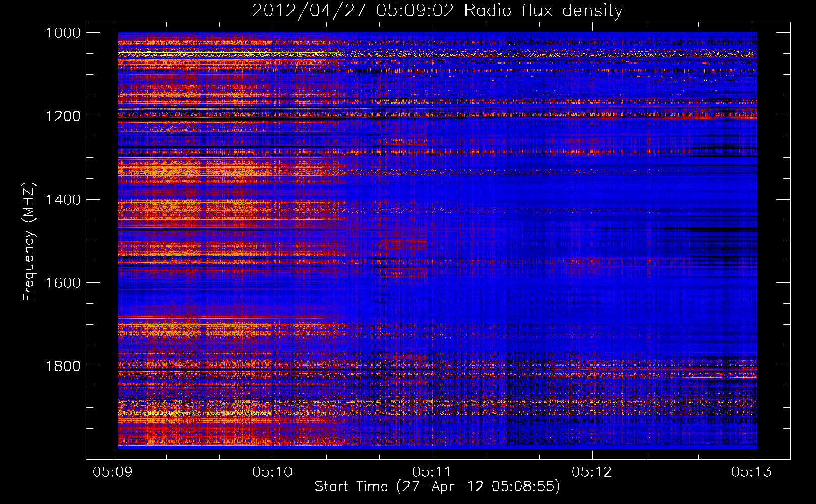Click the 05:11 time axis label
816x504 pixels.
coord(432,472)
